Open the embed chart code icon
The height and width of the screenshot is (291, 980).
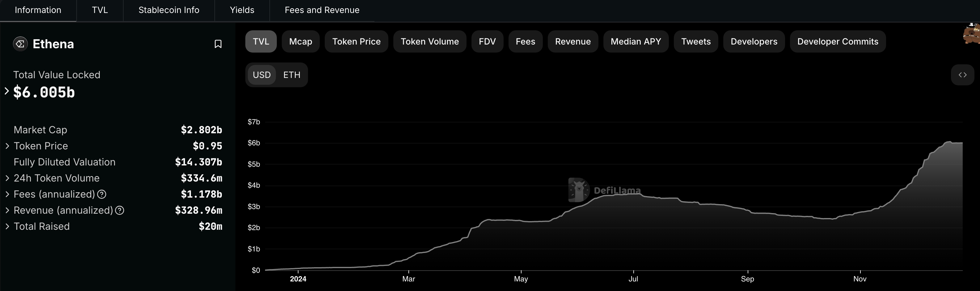click(x=962, y=75)
